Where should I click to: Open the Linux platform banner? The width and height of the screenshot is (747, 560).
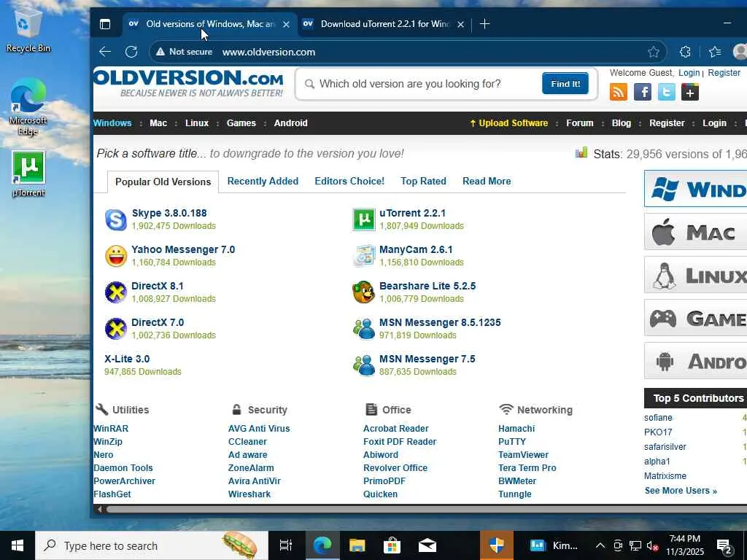695,275
